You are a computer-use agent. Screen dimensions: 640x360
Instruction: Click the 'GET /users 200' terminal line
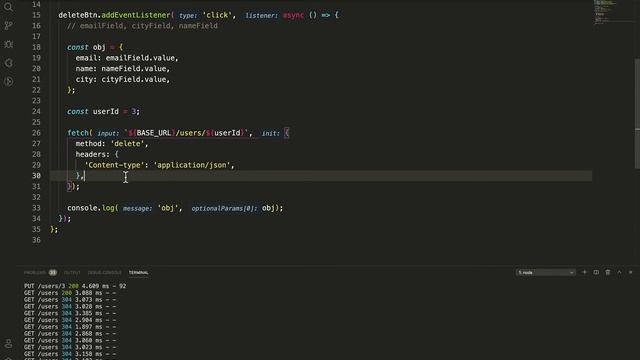point(70,293)
